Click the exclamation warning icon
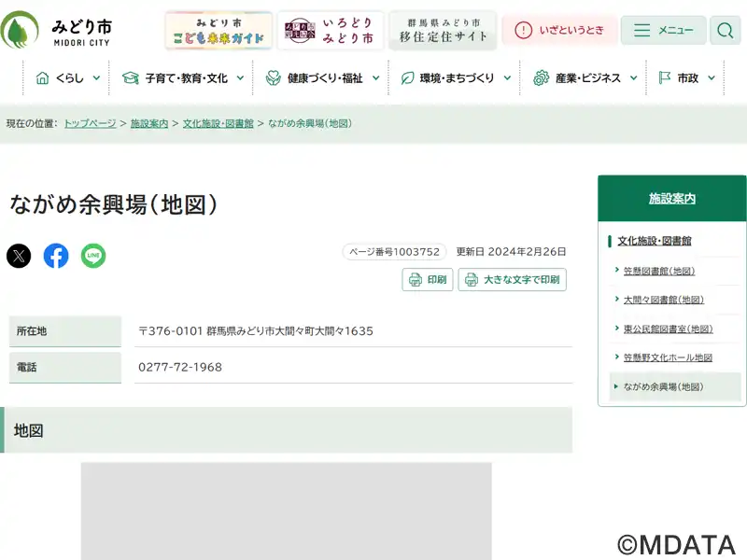The width and height of the screenshot is (747, 560). (x=523, y=30)
